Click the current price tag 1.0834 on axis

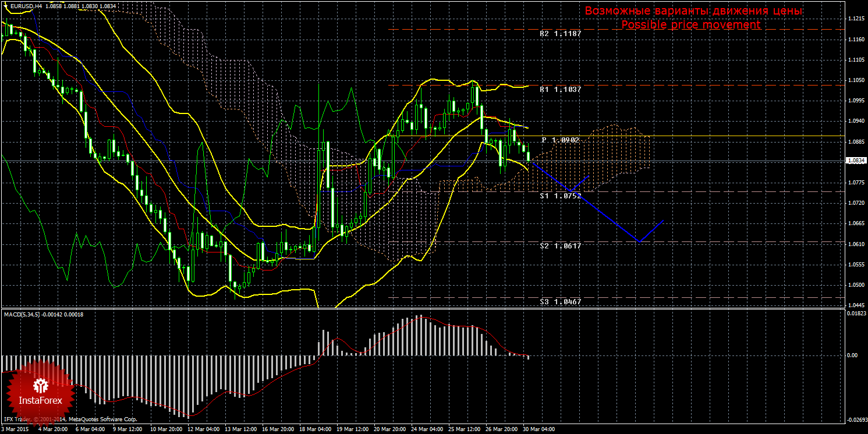click(855, 161)
